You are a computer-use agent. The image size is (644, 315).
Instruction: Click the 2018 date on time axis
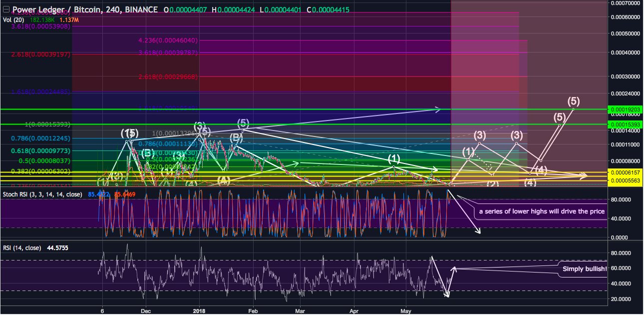[x=199, y=310]
